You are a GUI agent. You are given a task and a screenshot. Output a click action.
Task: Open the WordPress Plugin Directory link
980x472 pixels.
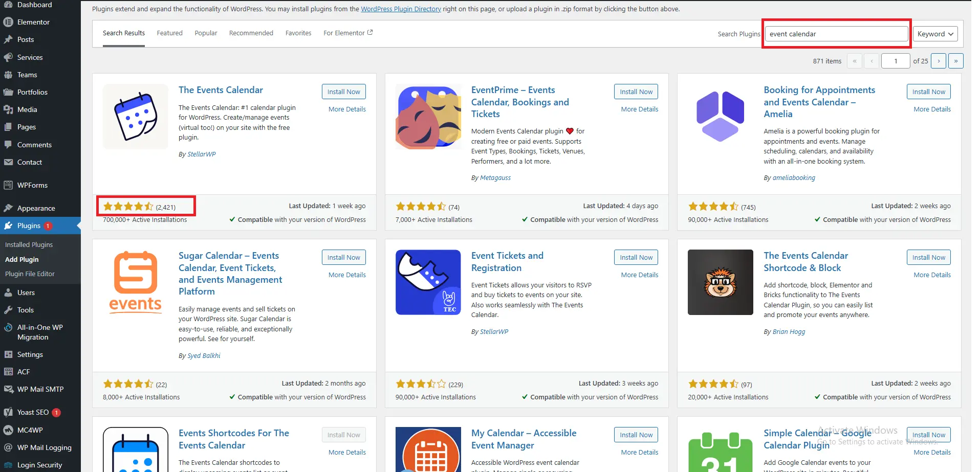tap(401, 9)
